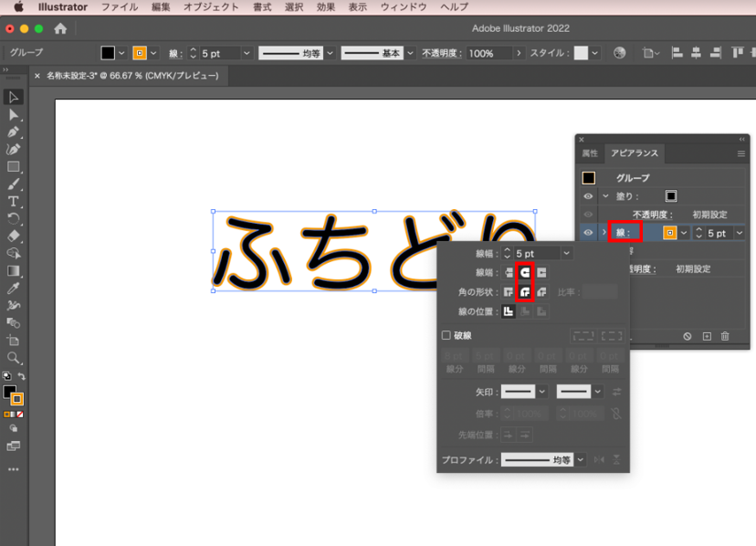Open スタイル graphic style dropdown
The width and height of the screenshot is (756, 546).
click(595, 53)
